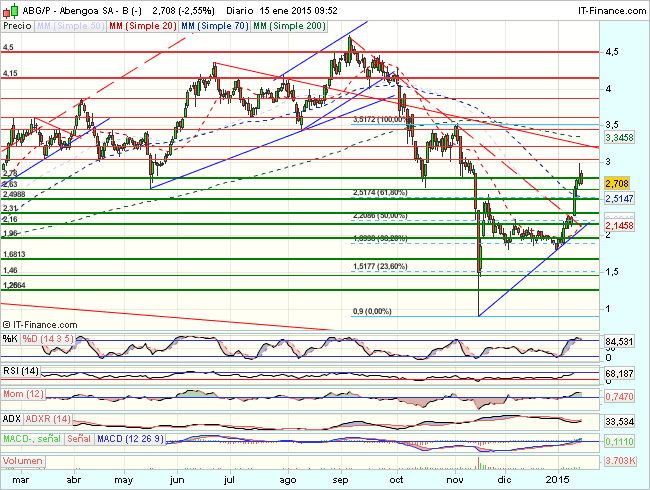Click the 1,2664 support level label
Viewport: 650px width, 490px height.
click(14, 285)
